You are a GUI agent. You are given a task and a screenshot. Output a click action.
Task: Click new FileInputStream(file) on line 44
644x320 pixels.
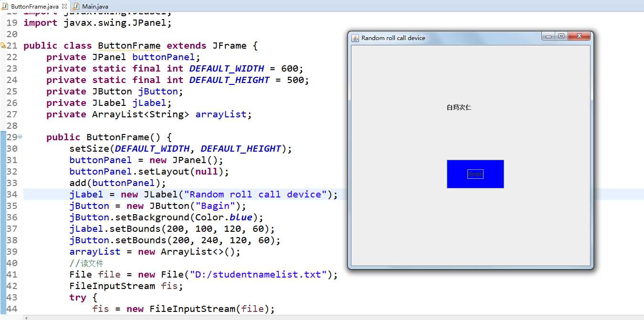[198, 309]
